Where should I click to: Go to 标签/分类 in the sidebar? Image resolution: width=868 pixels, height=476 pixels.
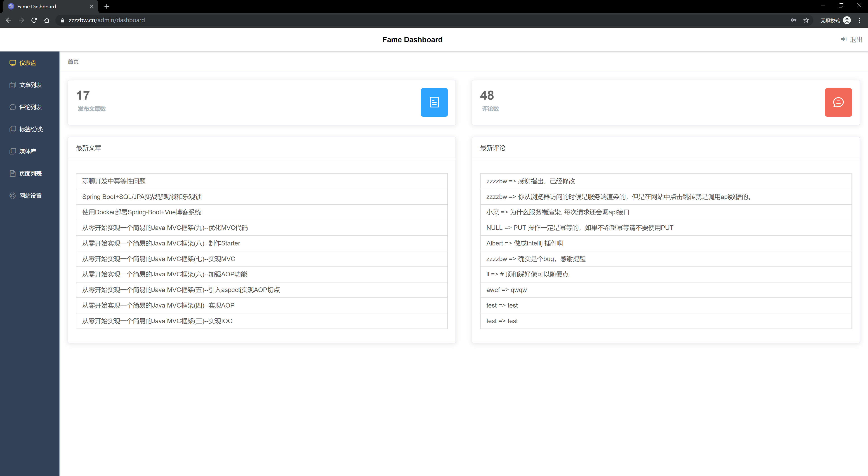(31, 129)
